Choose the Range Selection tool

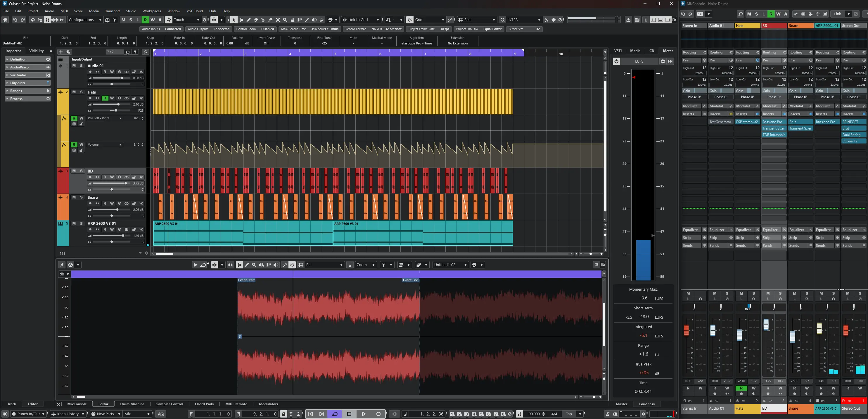click(241, 20)
